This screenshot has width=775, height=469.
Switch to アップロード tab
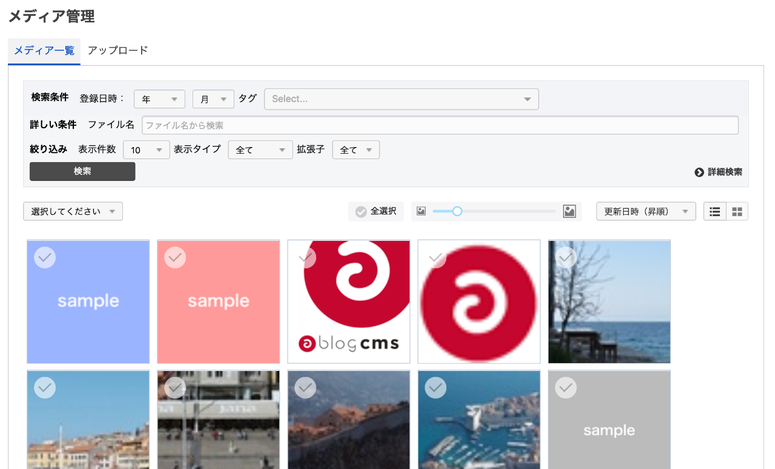click(x=117, y=50)
